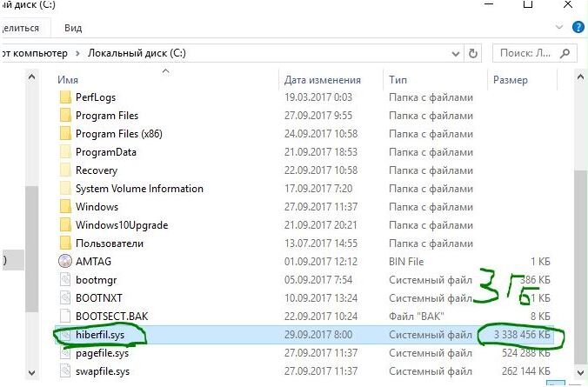Viewport: 588px width, 387px height.
Task: Click the date 29.09.2017 8:00
Action: pyautogui.click(x=318, y=335)
